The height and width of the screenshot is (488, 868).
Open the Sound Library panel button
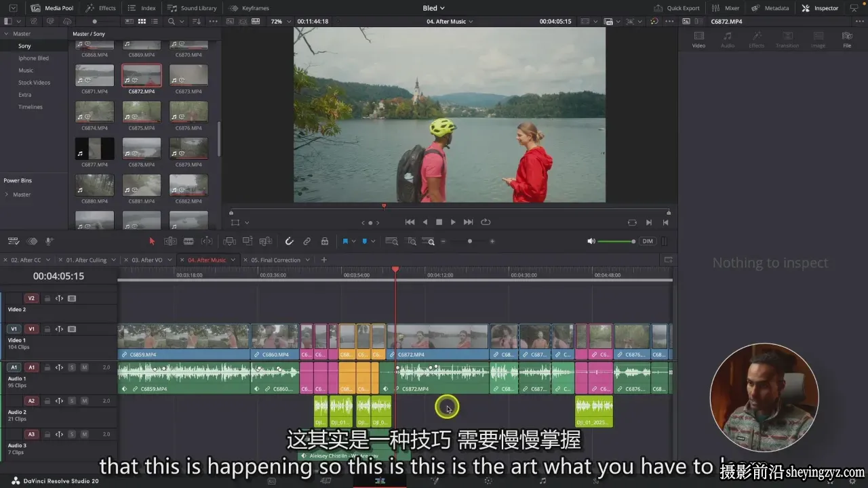point(193,8)
